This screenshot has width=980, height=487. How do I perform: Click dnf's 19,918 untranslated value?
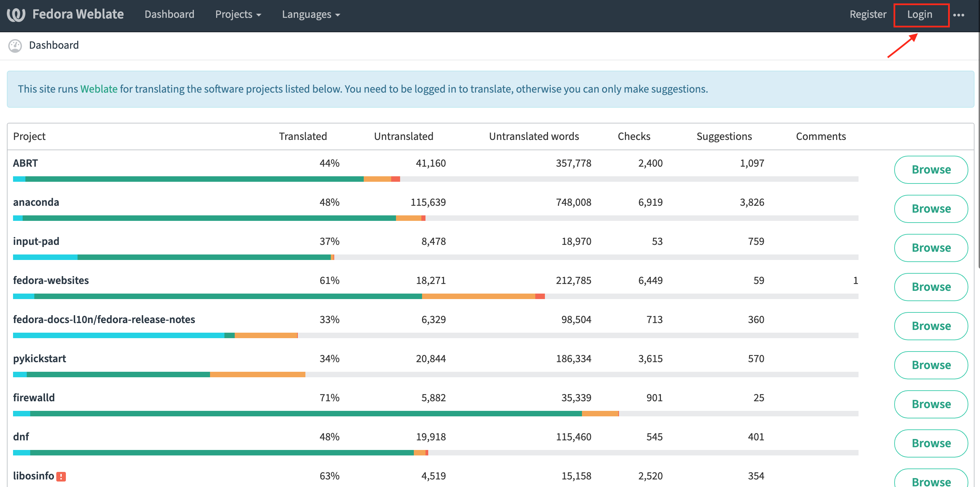(x=431, y=437)
